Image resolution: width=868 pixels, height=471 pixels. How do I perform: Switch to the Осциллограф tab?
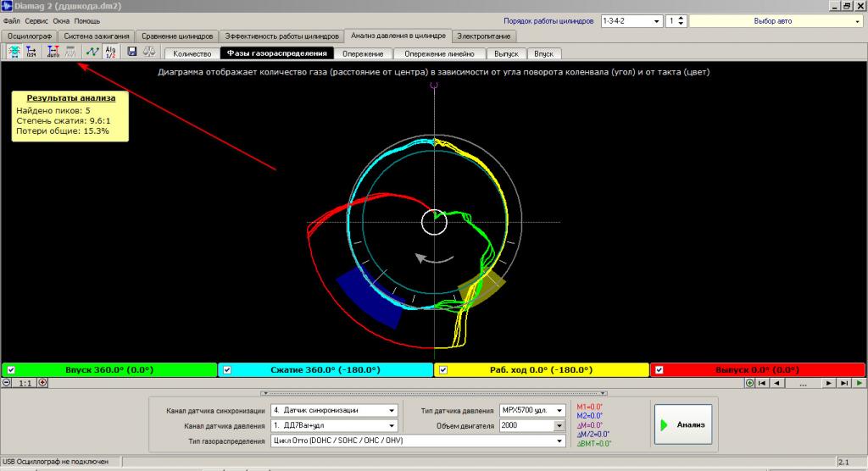pyautogui.click(x=30, y=36)
